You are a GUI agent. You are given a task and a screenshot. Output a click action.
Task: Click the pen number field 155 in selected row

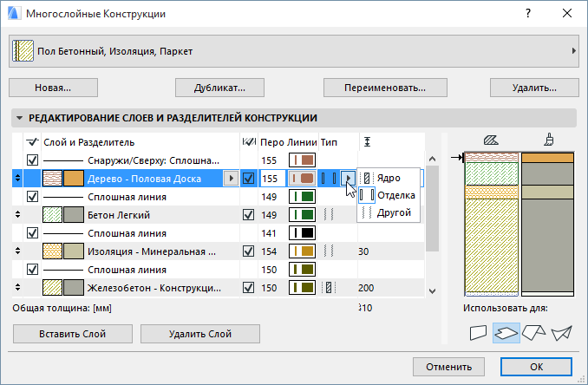coord(271,179)
